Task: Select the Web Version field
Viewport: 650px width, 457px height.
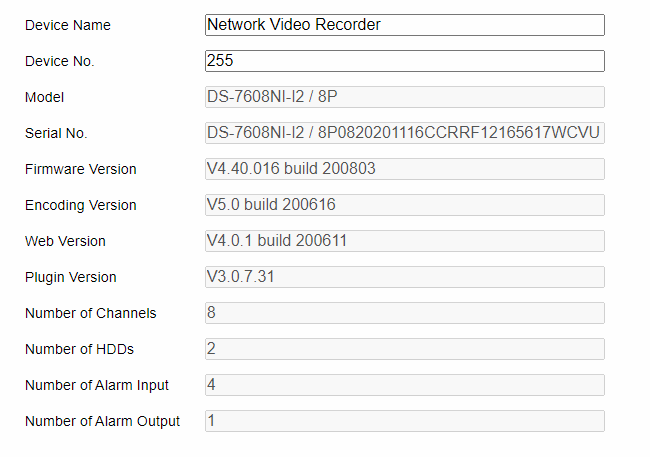Action: pyautogui.click(x=404, y=241)
